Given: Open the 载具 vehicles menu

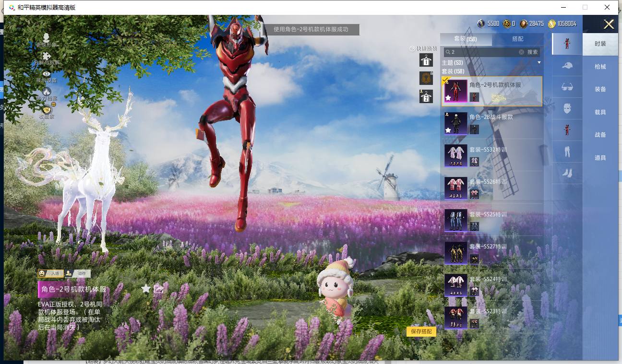Looking at the screenshot, I should click(600, 112).
